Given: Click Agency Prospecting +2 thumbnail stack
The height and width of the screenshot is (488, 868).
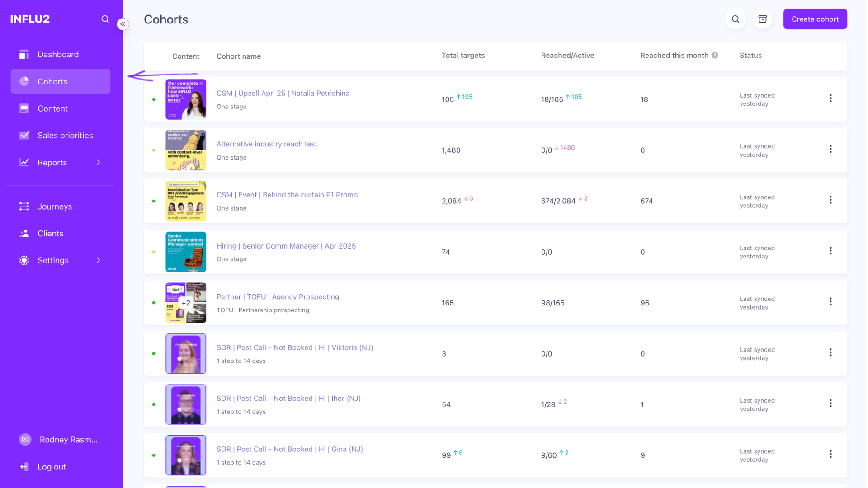Looking at the screenshot, I should (186, 303).
